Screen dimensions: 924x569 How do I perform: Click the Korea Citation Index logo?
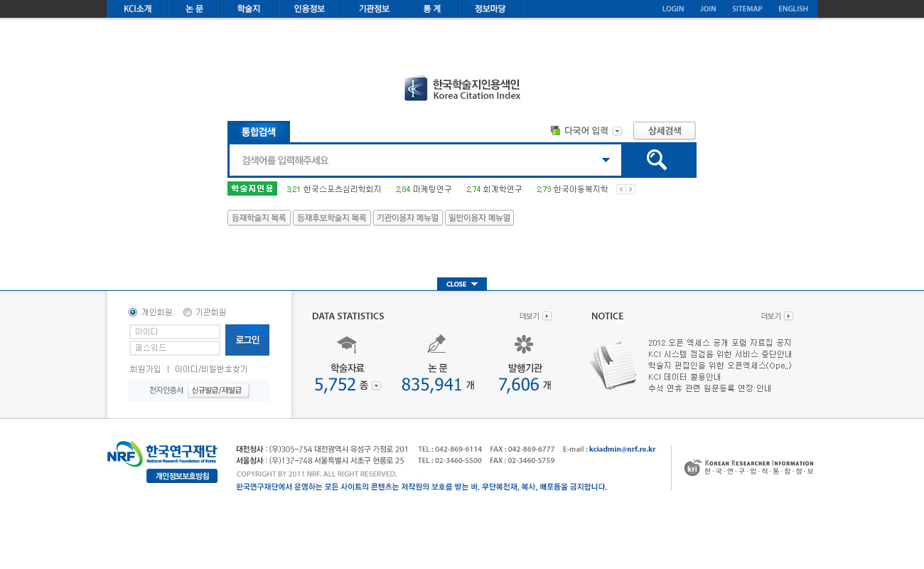click(463, 88)
